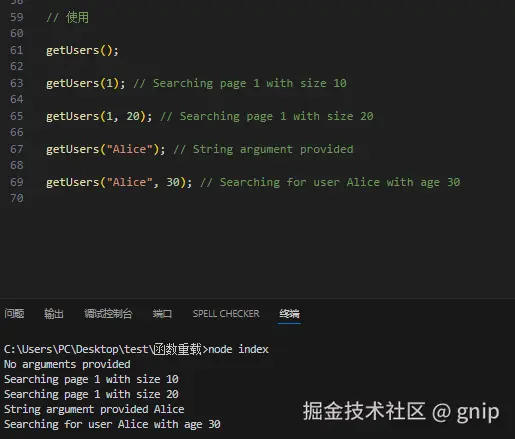Click line number 63 in gutter
The image size is (515, 439).
click(17, 83)
